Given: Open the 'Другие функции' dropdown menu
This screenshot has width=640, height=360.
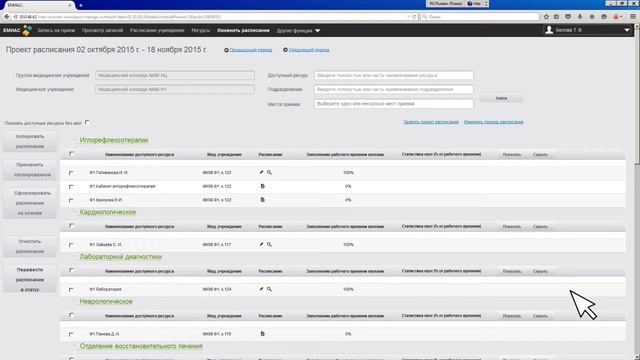Looking at the screenshot, I should pyautogui.click(x=298, y=31).
